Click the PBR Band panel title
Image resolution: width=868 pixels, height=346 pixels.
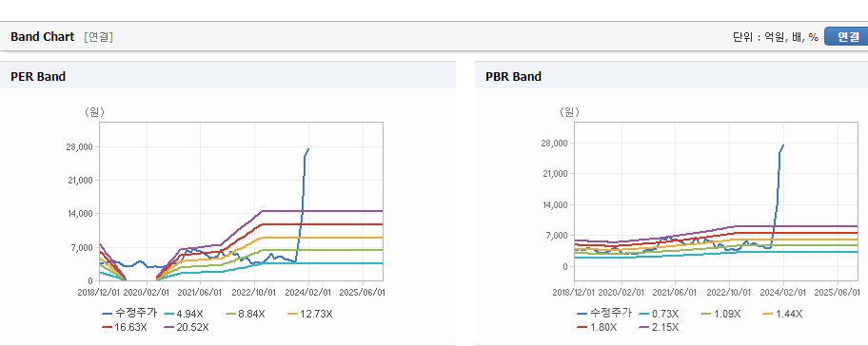513,77
